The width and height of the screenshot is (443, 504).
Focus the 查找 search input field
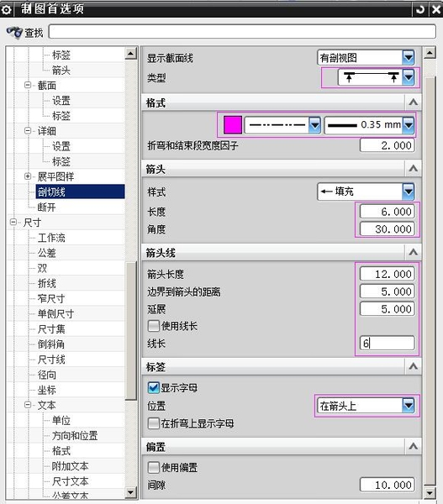242,32
